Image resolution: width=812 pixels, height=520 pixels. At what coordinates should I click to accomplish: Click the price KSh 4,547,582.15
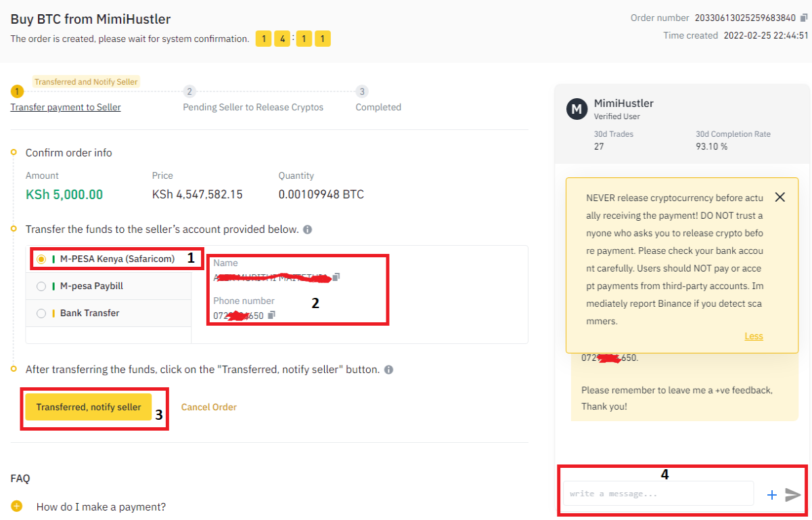pyautogui.click(x=197, y=195)
